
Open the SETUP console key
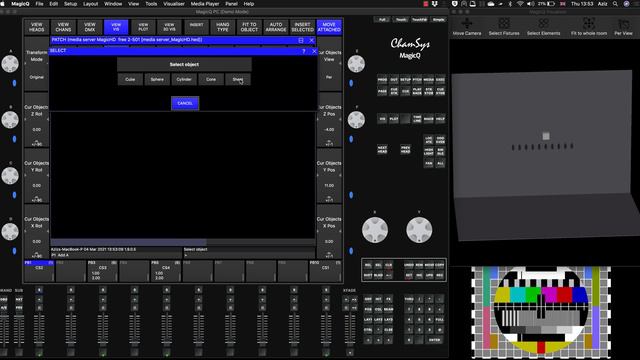pos(405,80)
